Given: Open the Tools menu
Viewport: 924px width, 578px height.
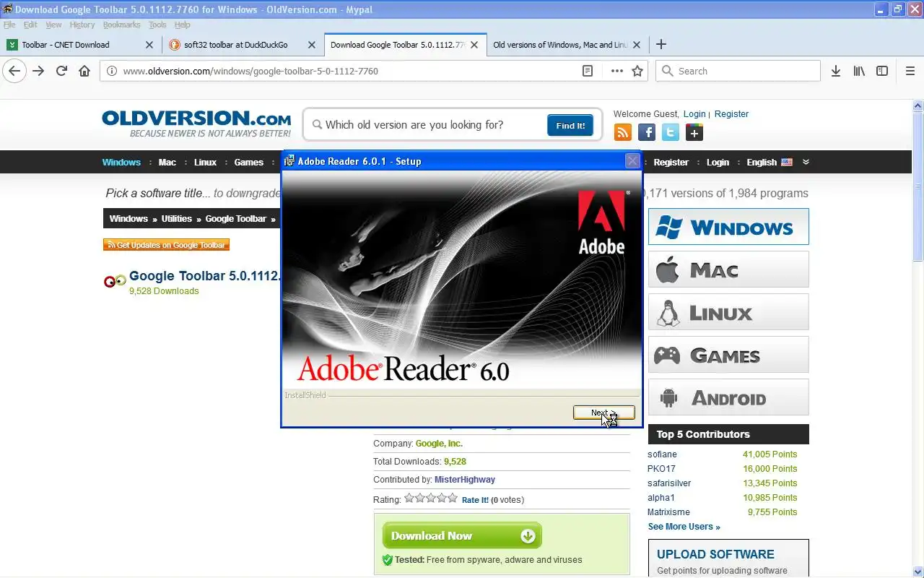Looking at the screenshot, I should (157, 25).
